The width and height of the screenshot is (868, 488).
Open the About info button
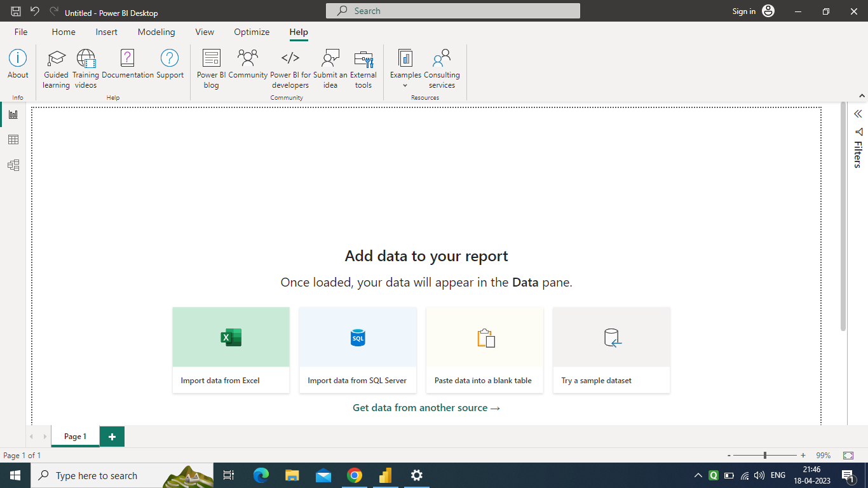18,64
